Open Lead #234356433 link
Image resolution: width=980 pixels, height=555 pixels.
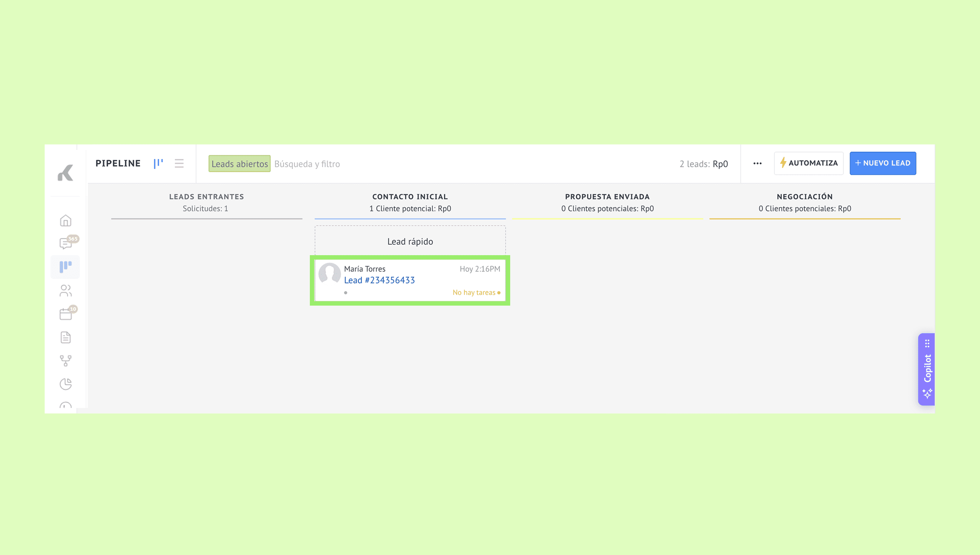(x=379, y=280)
